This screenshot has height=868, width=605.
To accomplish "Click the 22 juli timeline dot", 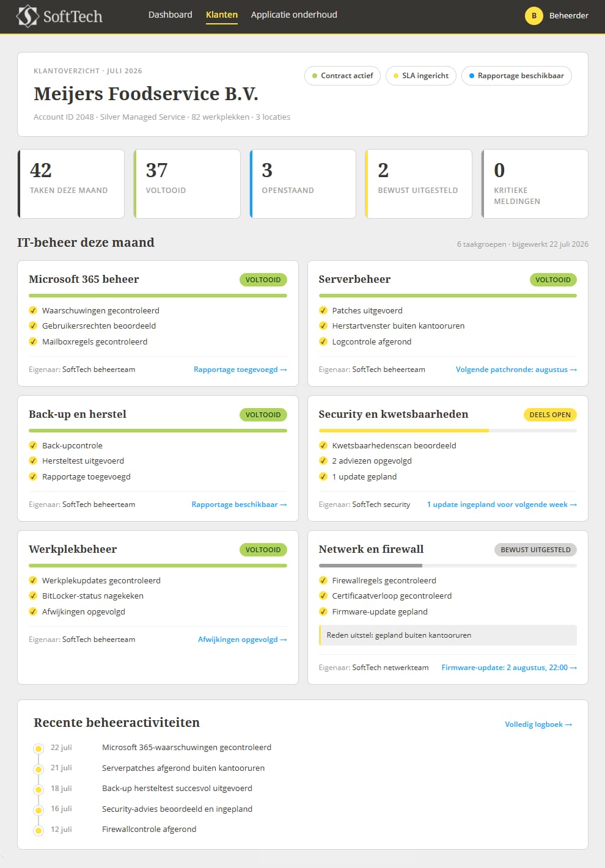I will click(38, 749).
